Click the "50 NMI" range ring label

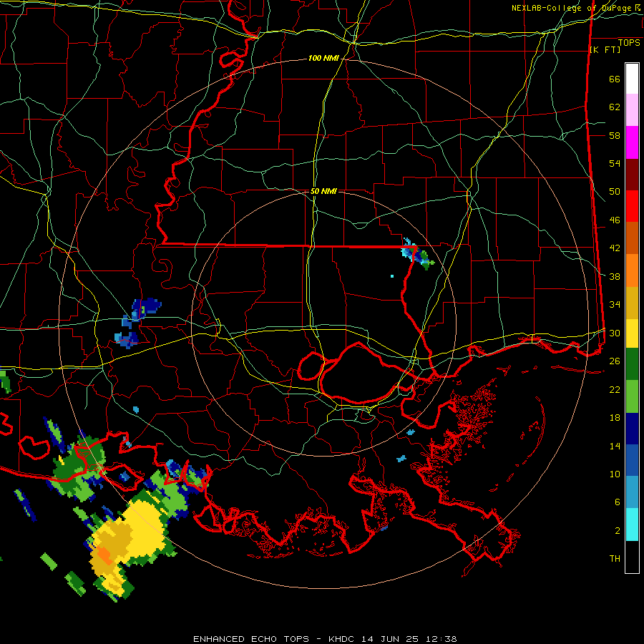click(x=323, y=191)
